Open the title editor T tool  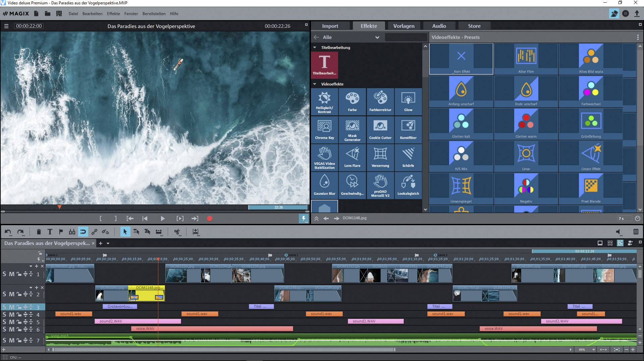coord(50,232)
